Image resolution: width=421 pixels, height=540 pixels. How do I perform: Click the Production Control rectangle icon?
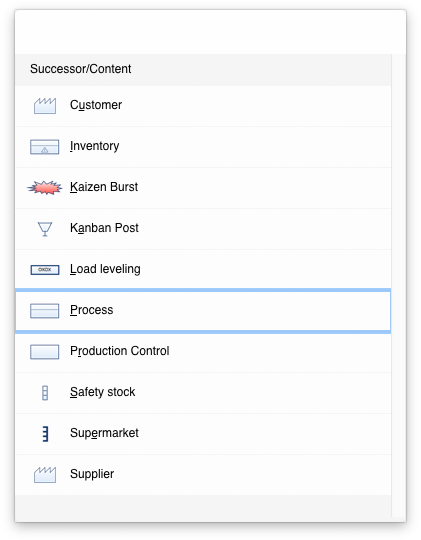(x=44, y=352)
